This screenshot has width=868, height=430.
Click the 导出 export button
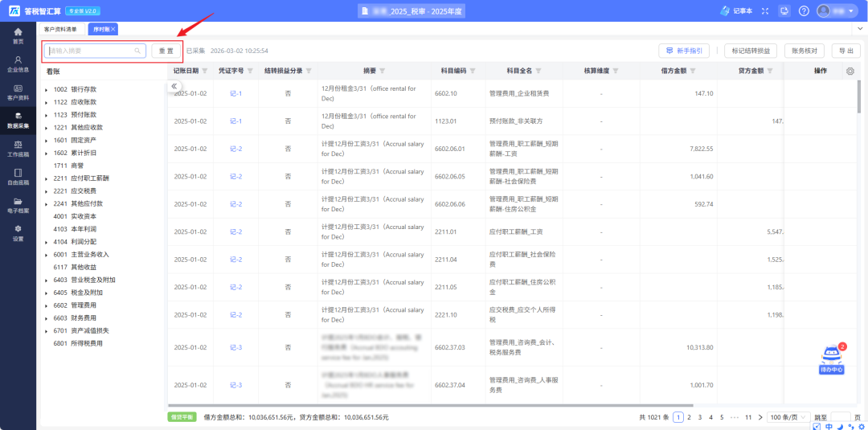click(x=845, y=51)
